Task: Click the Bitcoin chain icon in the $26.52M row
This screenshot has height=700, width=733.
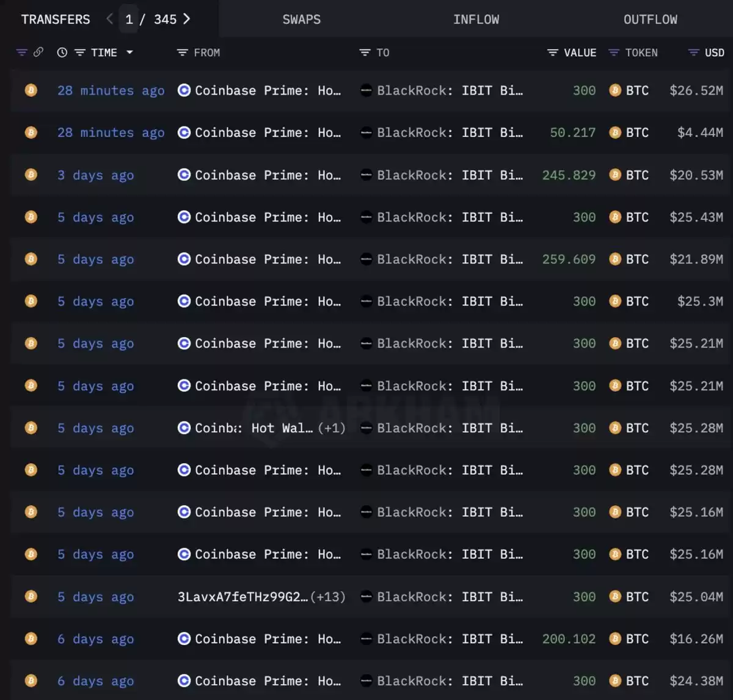Action: (31, 90)
